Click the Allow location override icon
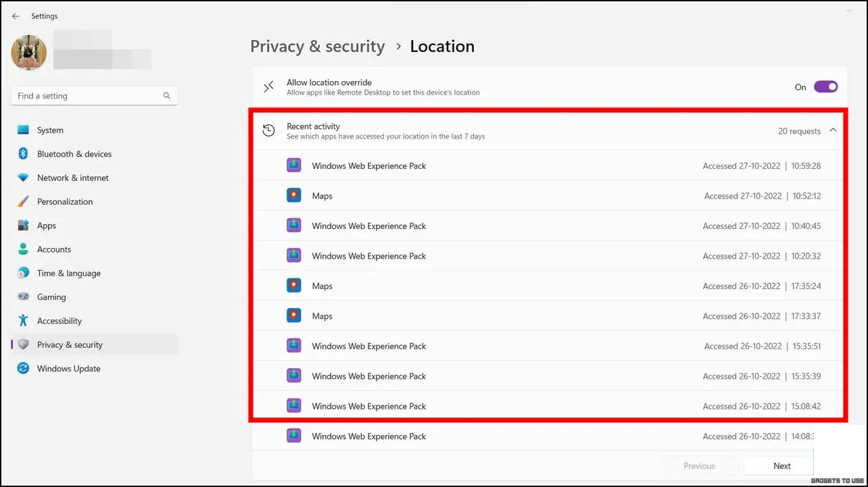This screenshot has height=487, width=868. click(x=269, y=86)
